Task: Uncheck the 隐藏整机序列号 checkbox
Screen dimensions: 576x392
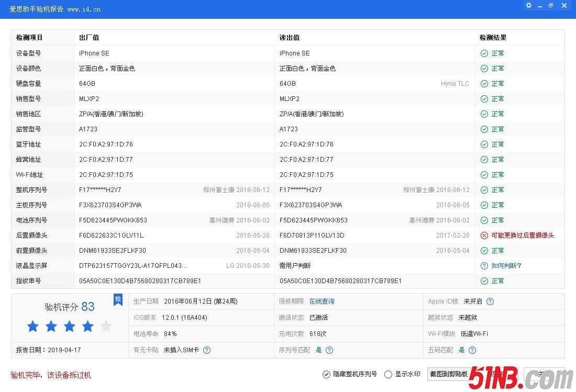Action: coord(327,374)
